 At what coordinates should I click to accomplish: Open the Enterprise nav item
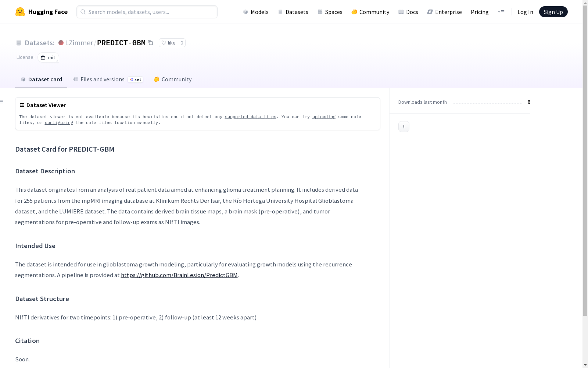(x=444, y=12)
